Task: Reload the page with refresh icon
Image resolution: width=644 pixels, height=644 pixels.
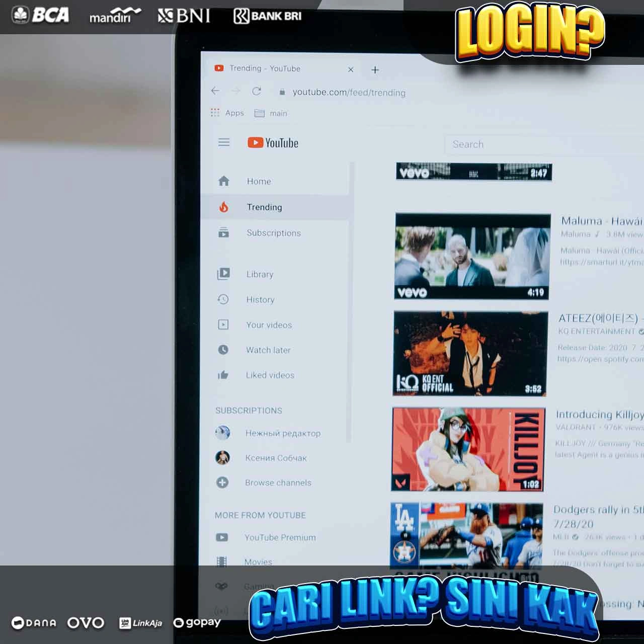Action: point(257,91)
